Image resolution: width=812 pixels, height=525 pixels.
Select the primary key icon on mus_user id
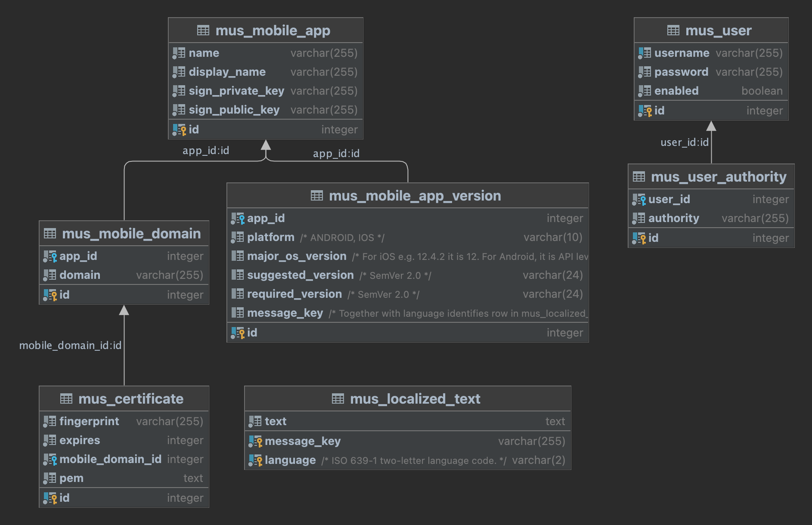click(645, 111)
